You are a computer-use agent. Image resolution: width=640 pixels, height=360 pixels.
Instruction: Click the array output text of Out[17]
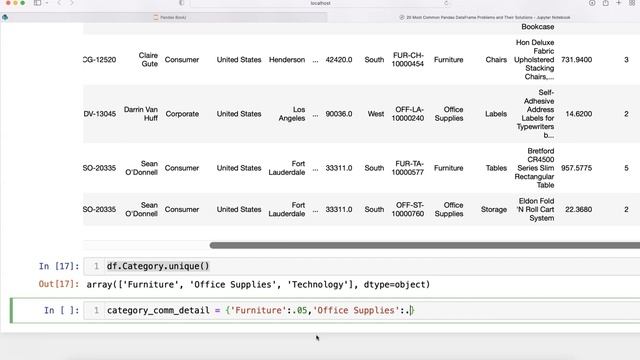[258, 284]
